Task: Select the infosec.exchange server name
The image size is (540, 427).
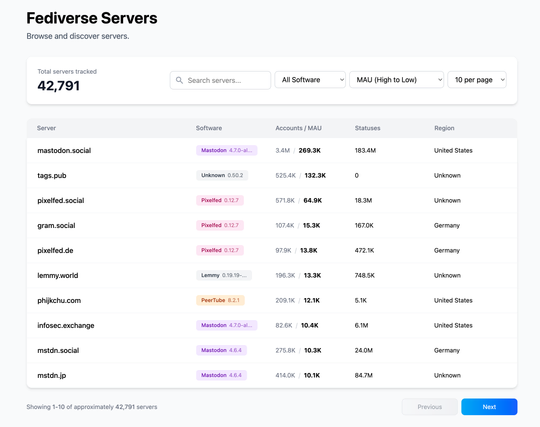Action: coord(65,325)
